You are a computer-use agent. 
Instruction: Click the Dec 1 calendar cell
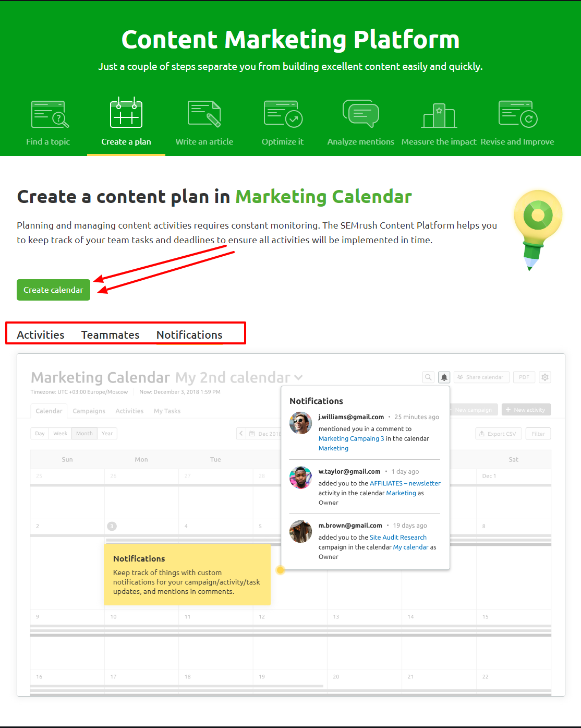(x=514, y=494)
